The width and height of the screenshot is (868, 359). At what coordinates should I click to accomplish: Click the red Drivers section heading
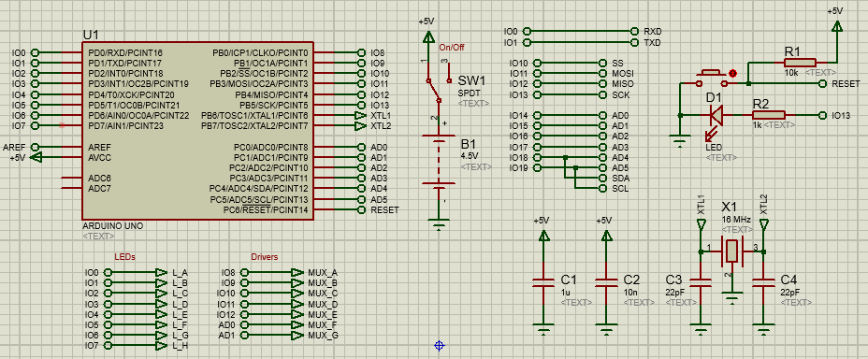(265, 257)
